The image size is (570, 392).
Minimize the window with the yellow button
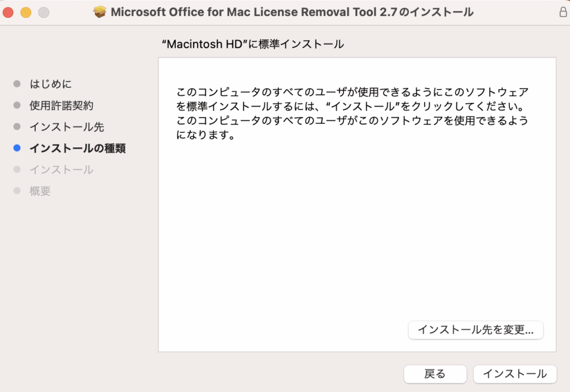[26, 12]
